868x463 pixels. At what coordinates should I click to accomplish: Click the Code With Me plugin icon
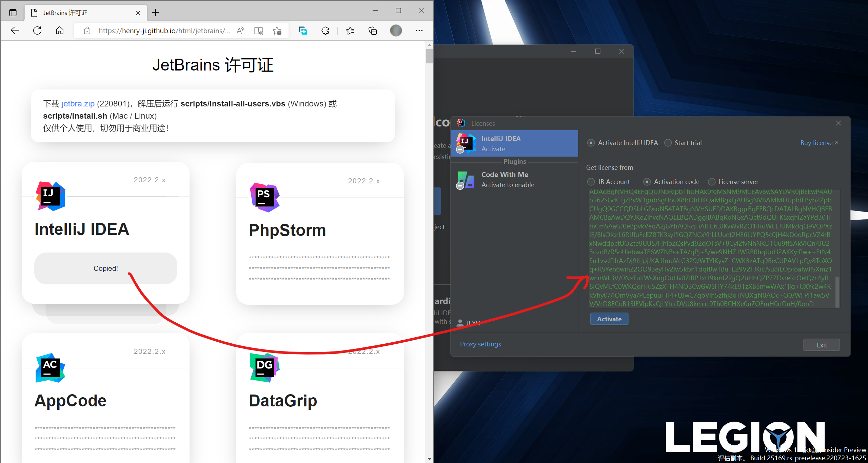466,180
